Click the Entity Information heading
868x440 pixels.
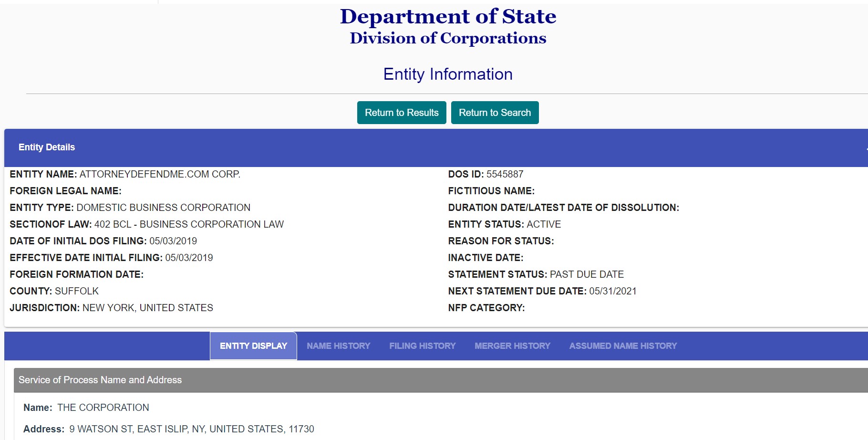448,74
